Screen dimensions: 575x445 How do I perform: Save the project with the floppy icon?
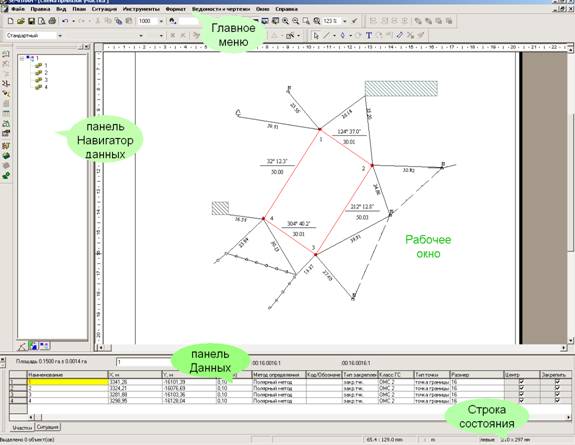(31, 21)
